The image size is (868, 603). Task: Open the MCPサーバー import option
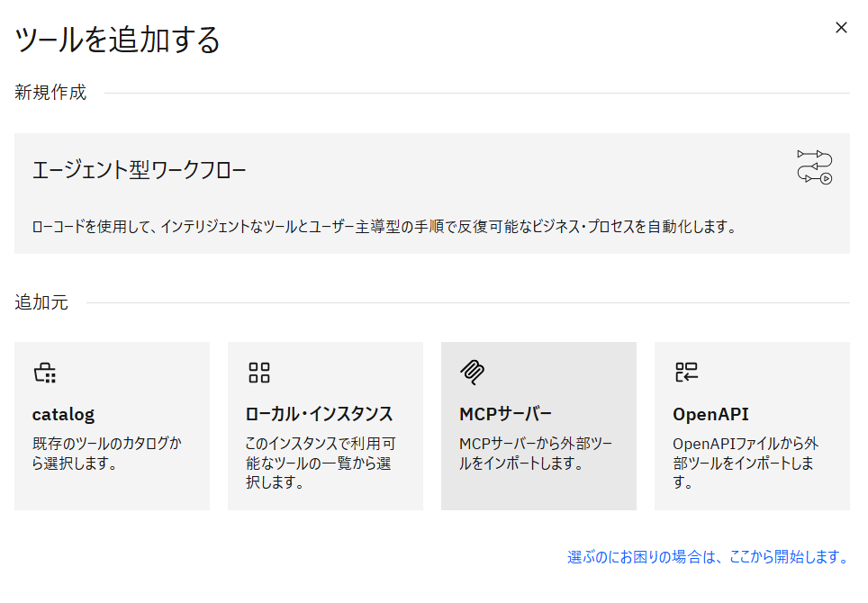click(x=506, y=415)
